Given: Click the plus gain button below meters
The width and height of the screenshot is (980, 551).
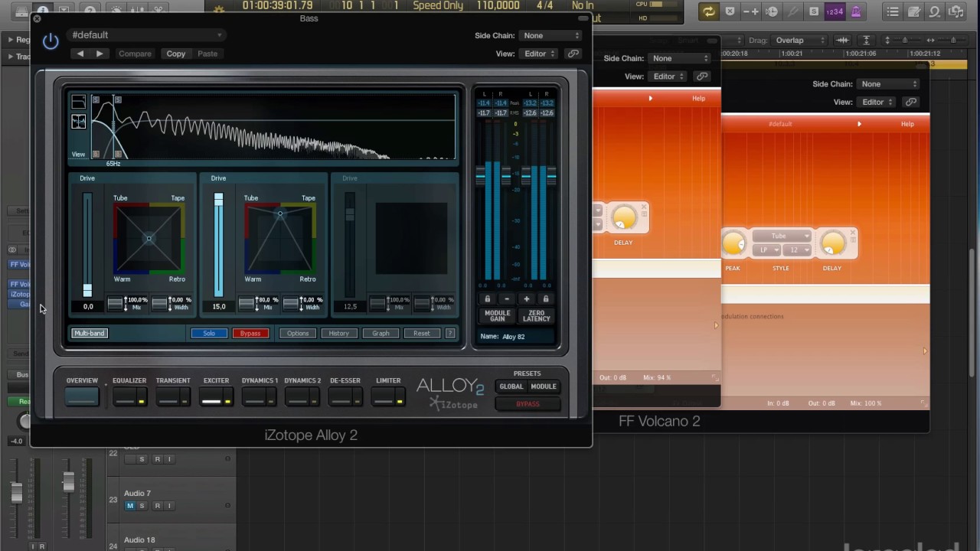Looking at the screenshot, I should (527, 299).
